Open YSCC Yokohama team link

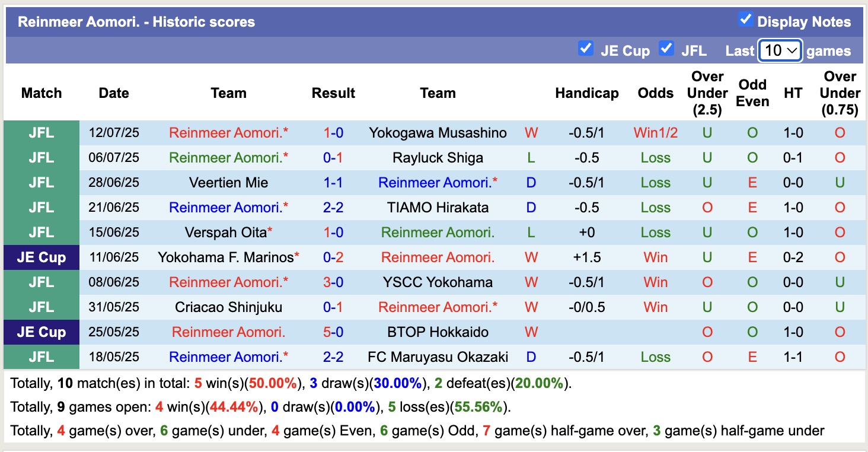click(x=438, y=282)
